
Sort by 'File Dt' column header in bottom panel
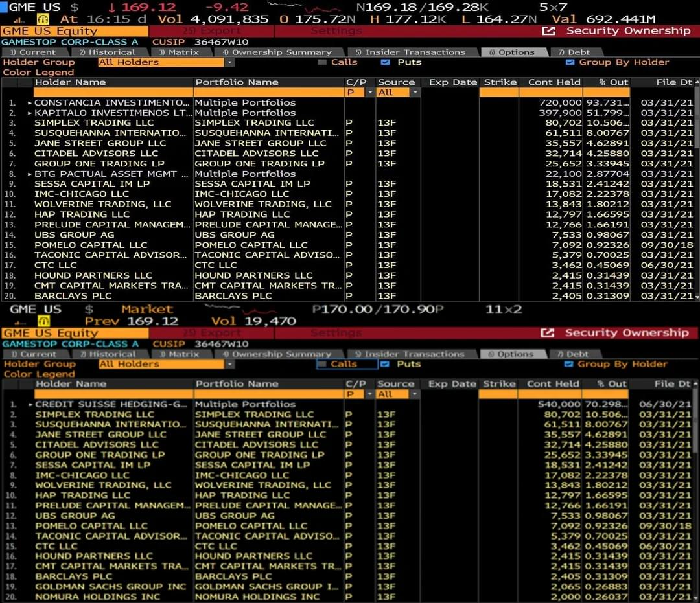pos(672,385)
